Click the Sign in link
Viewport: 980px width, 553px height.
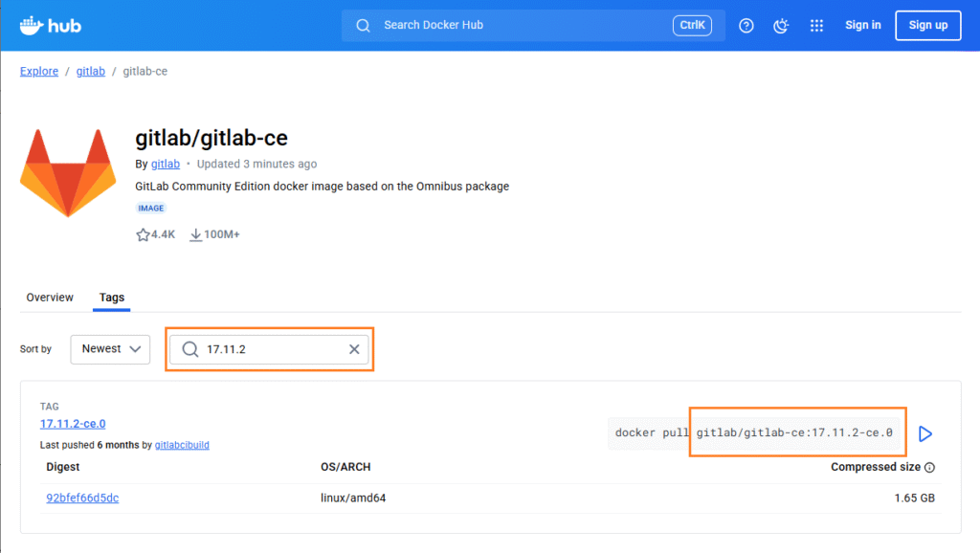click(862, 26)
